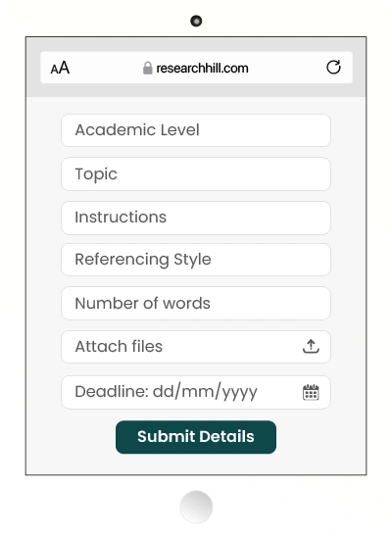This screenshot has width=392, height=537.
Task: Open the calendar date picker icon
Action: 311,392
